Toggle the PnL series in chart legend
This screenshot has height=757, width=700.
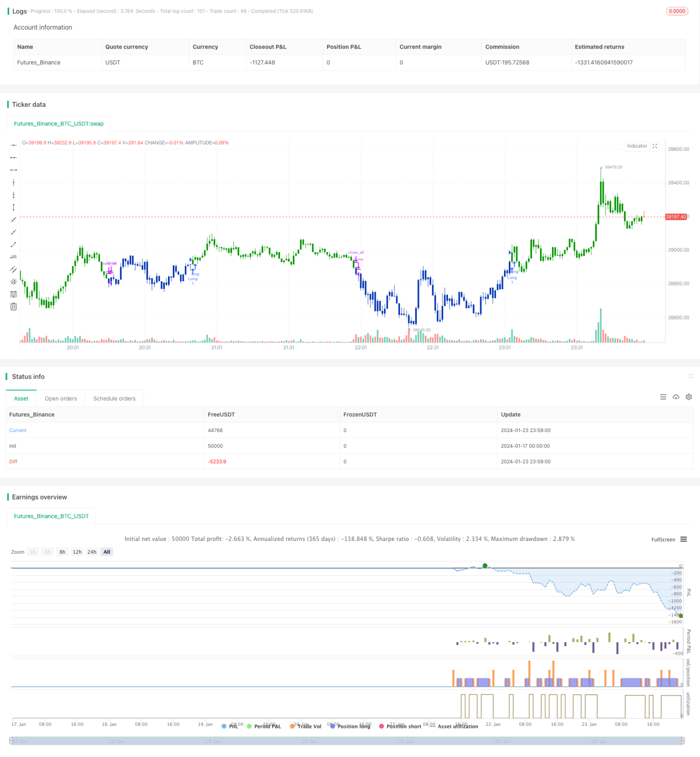pyautogui.click(x=230, y=726)
